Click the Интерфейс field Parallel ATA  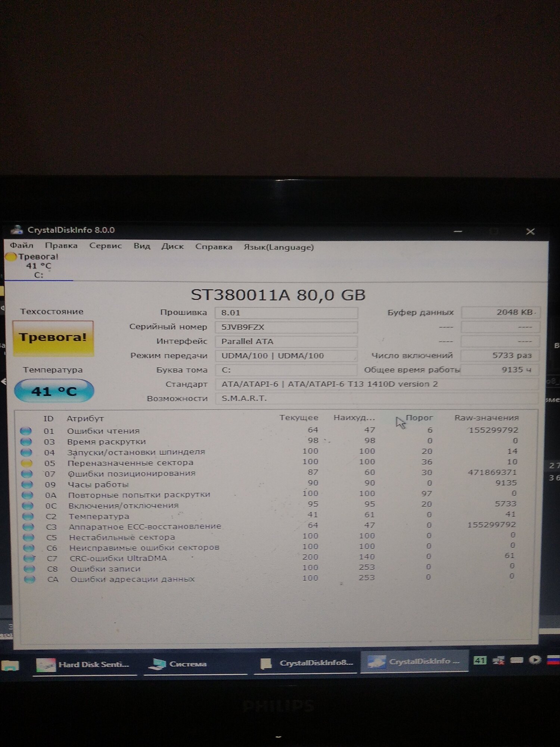pos(286,341)
